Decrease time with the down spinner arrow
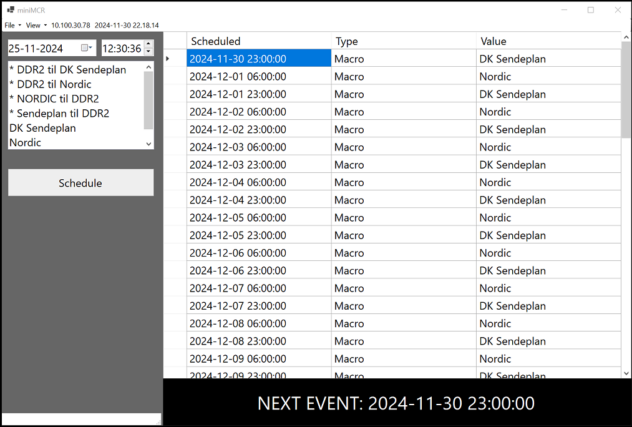The image size is (632, 427). click(x=148, y=52)
